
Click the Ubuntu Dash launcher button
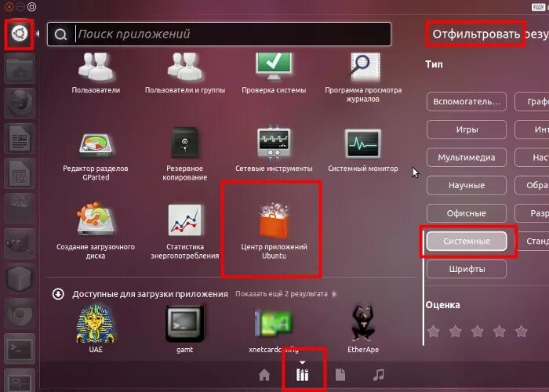[x=20, y=34]
